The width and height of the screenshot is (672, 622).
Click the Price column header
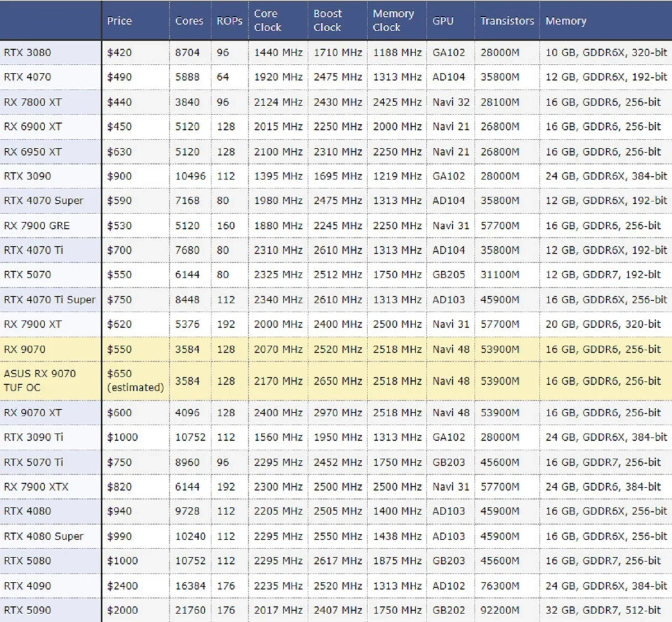tap(120, 21)
